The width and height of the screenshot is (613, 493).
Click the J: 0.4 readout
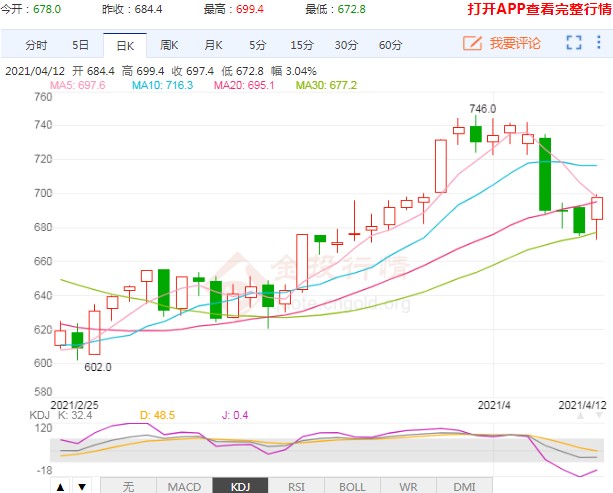(235, 415)
